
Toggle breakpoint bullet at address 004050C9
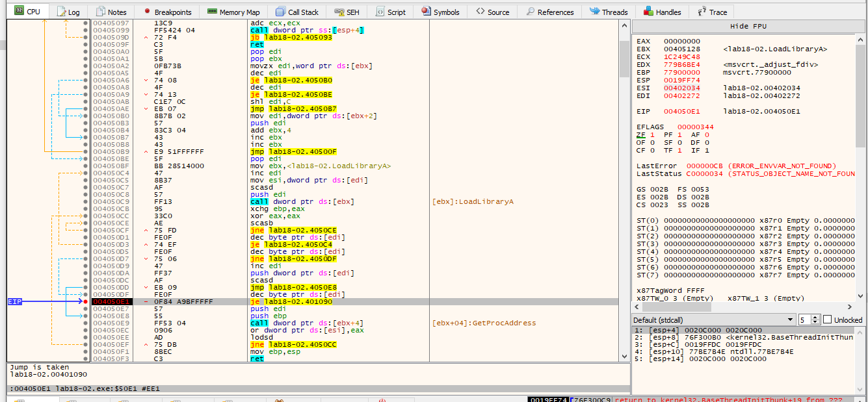point(86,201)
